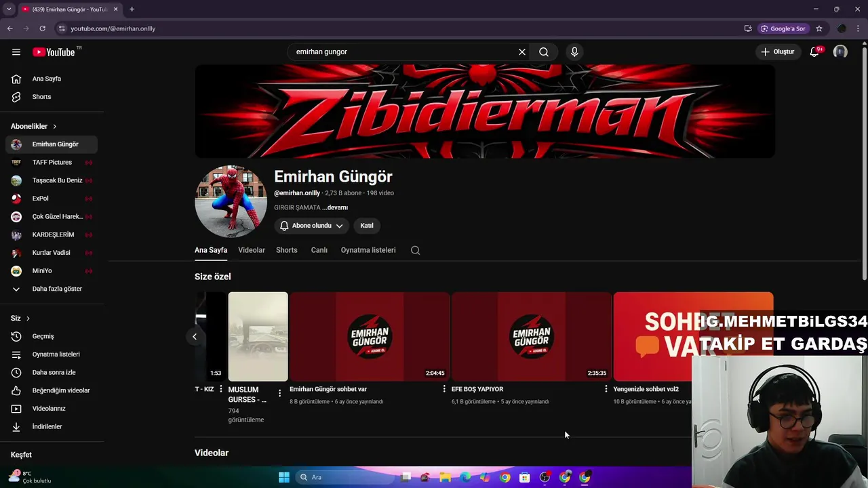This screenshot has height=488, width=868.
Task: Click channel profile Spider-Man avatar
Action: coord(231,201)
